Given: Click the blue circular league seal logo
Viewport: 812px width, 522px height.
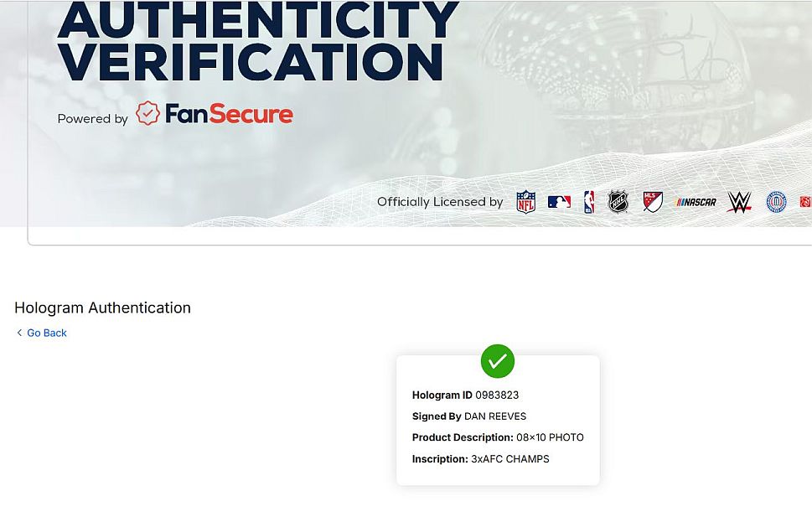Looking at the screenshot, I should [x=776, y=202].
